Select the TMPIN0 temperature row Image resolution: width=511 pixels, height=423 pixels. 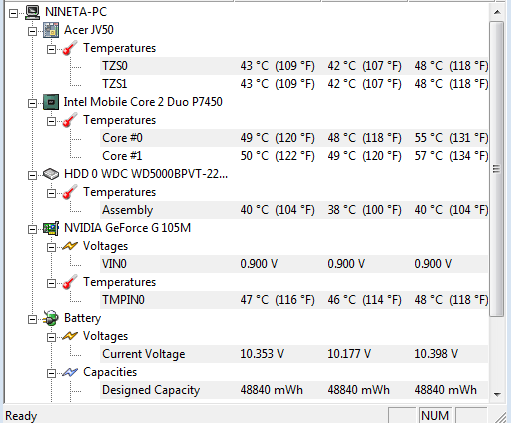(294, 300)
